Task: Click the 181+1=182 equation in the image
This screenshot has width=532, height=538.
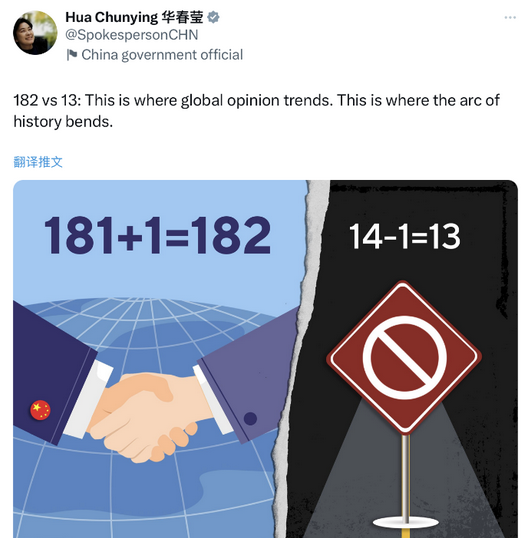Action: click(157, 235)
